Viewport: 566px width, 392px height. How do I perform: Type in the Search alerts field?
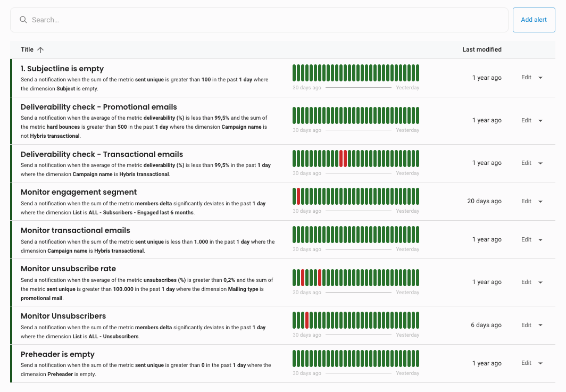266,20
